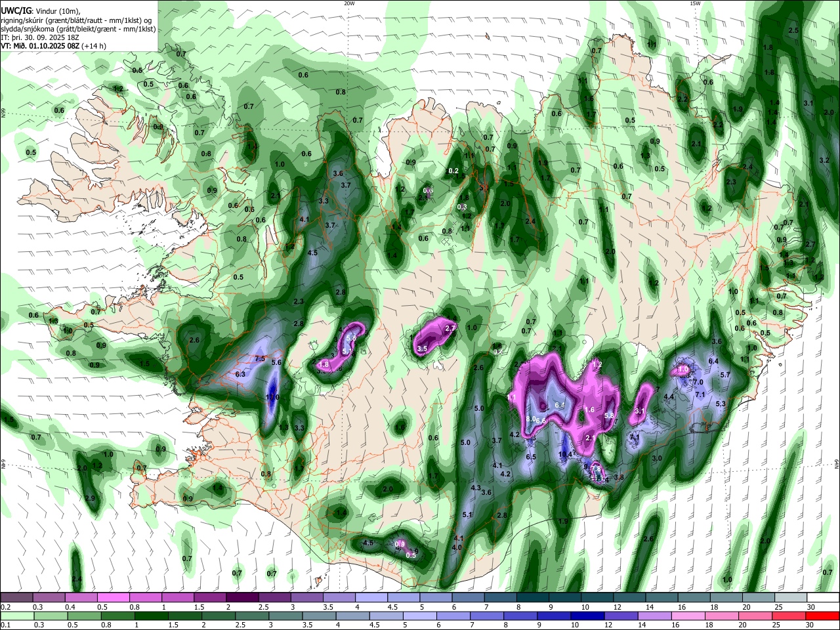
Task: Click the '10.4' precipitation value on the map
Action: point(566,454)
